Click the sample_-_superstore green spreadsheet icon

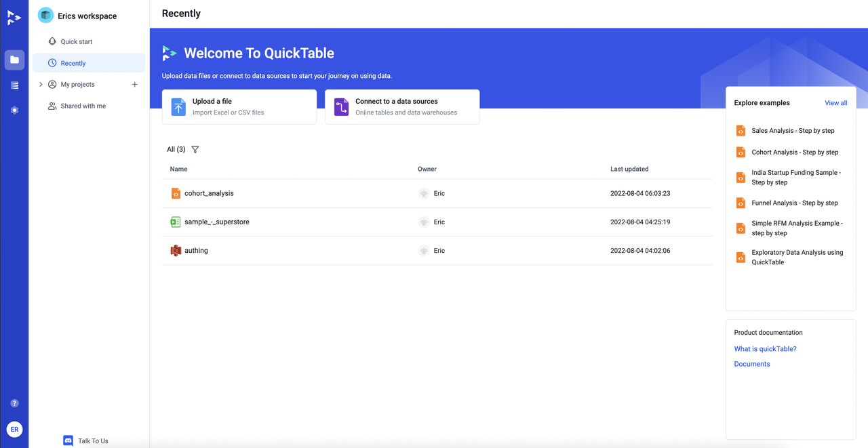(176, 222)
